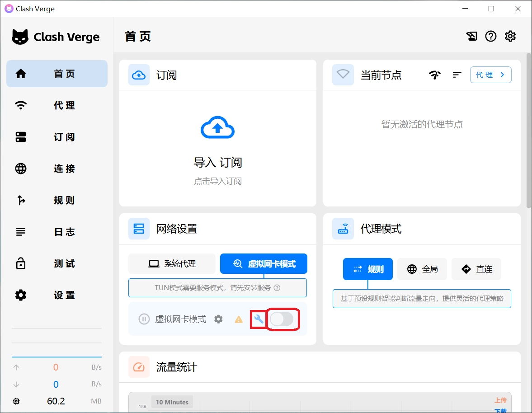Open TUN mode gear settings

coord(218,319)
